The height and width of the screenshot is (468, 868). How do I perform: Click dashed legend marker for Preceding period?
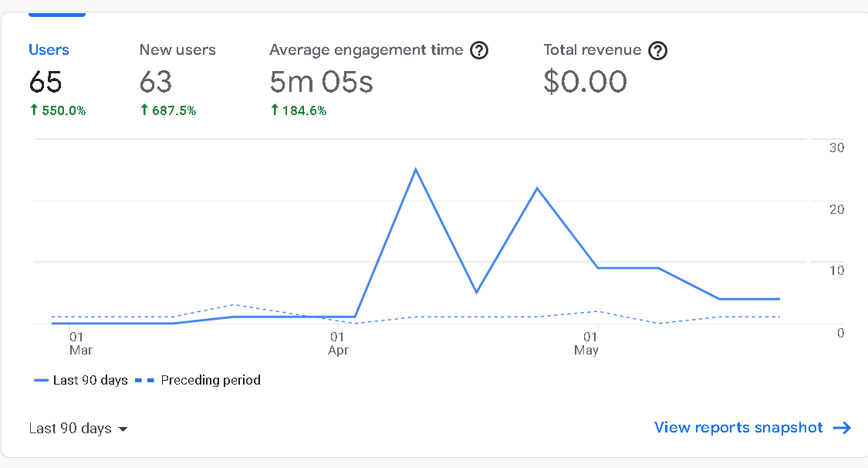pyautogui.click(x=144, y=381)
